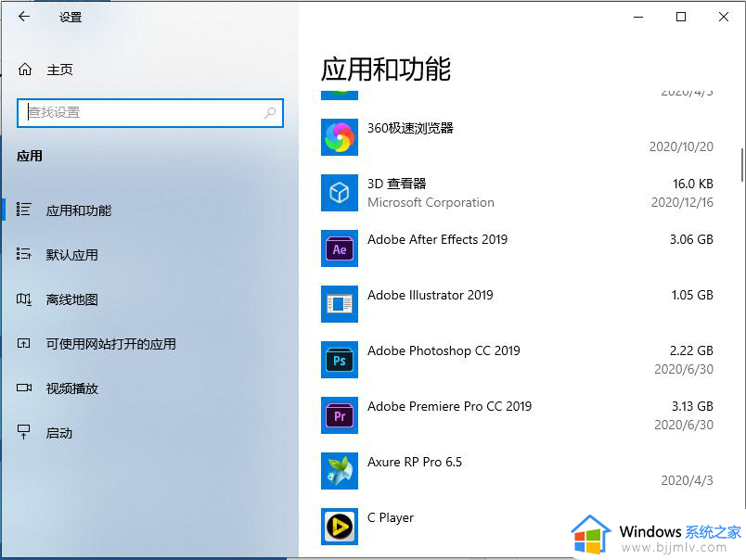
Task: Open 应用和功能 in sidebar
Action: click(x=79, y=210)
